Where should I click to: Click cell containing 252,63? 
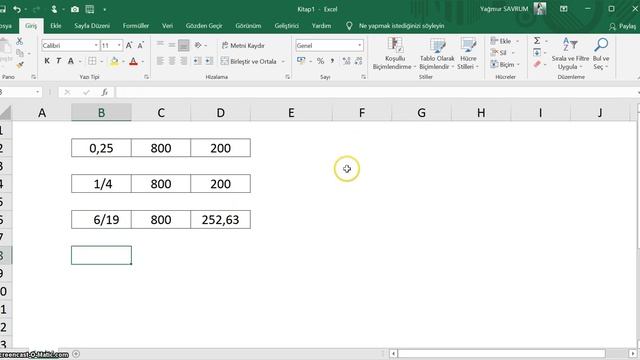click(x=220, y=220)
